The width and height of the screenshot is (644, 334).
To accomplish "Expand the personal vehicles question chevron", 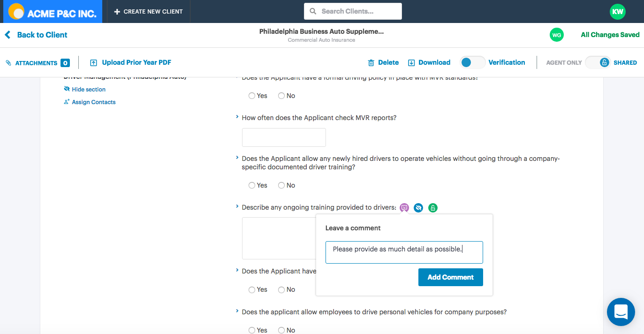I will pos(237,311).
